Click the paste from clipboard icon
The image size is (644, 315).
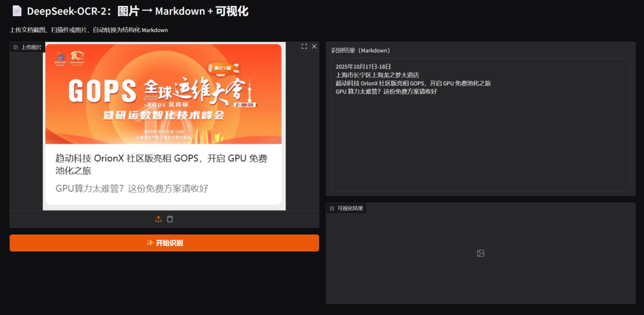[170, 220]
